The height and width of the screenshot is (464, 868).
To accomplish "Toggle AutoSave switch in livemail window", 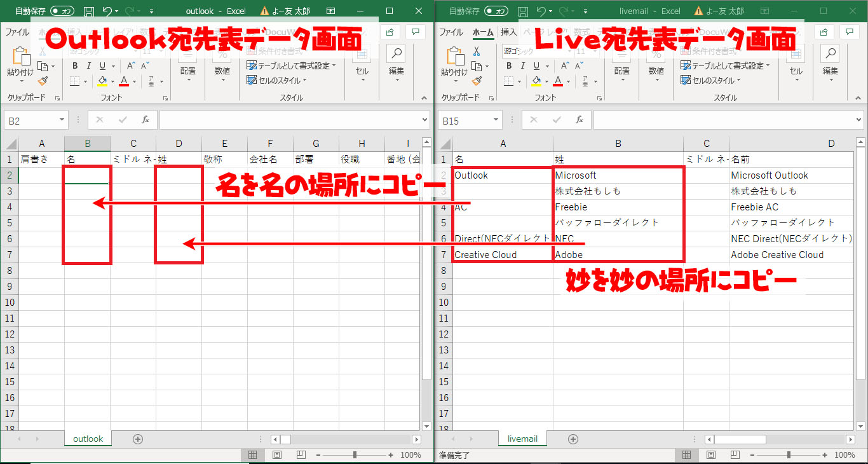I will [x=496, y=11].
